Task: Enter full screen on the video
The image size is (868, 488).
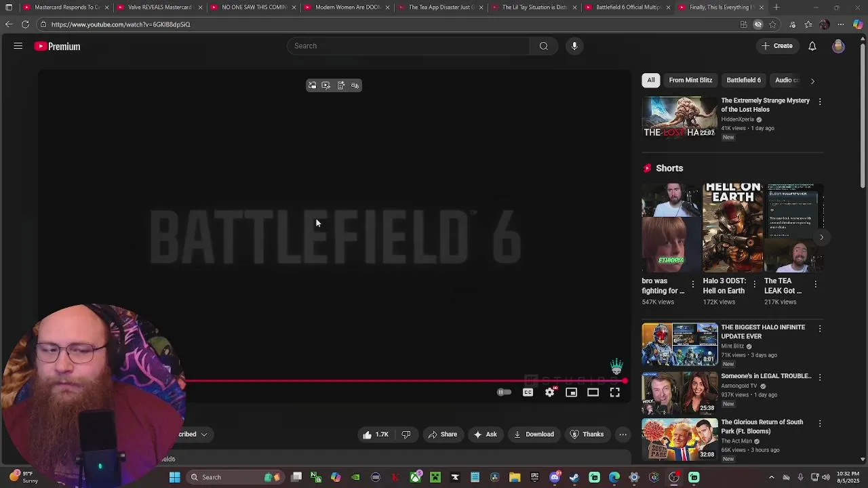Action: tap(615, 392)
